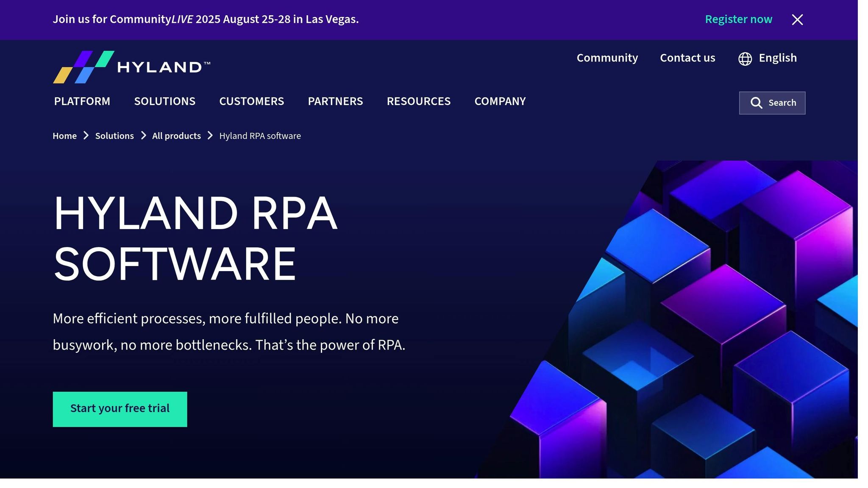Go to the Community page

pyautogui.click(x=607, y=58)
